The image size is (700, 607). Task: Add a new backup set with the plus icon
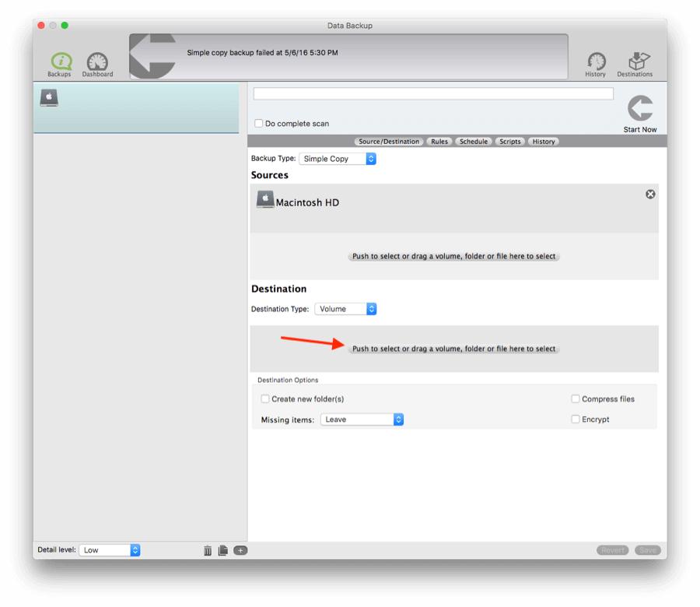coord(240,549)
